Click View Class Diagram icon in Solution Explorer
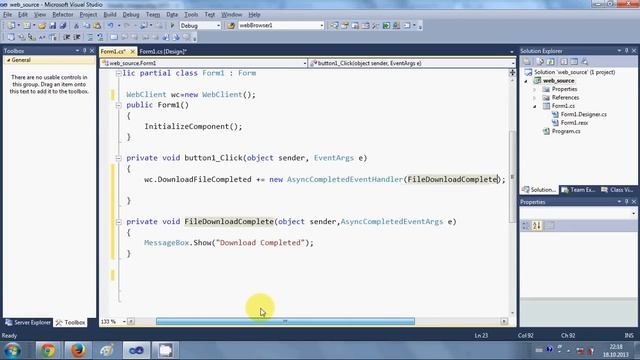 pyautogui.click(x=585, y=62)
